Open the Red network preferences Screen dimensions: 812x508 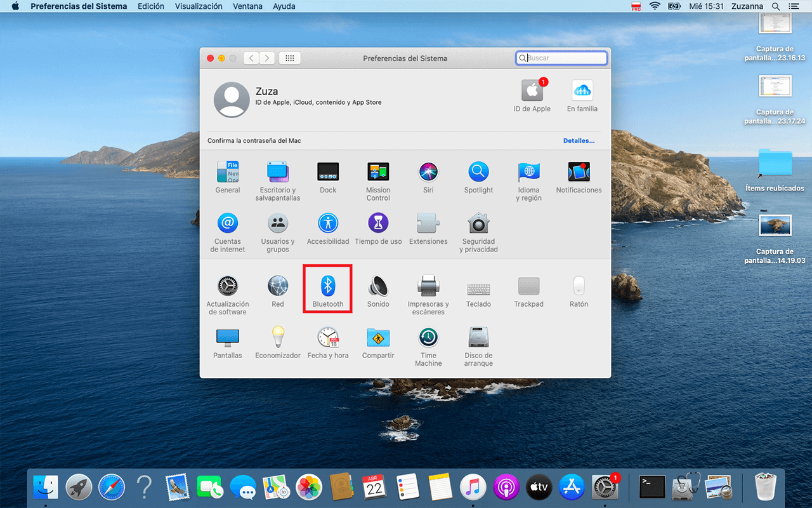tap(278, 291)
